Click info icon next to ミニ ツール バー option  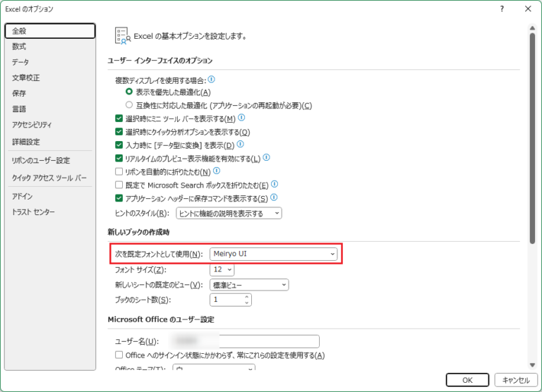[x=241, y=118]
